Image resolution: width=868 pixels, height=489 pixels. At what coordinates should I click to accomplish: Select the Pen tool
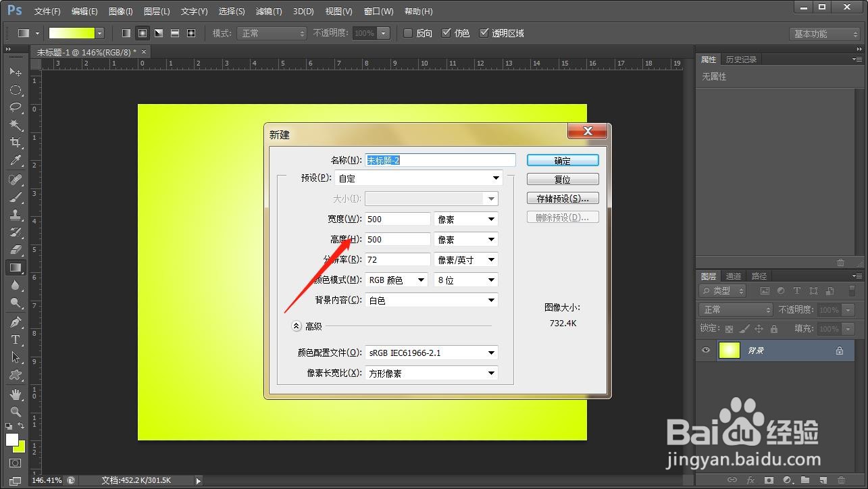pyautogui.click(x=15, y=322)
